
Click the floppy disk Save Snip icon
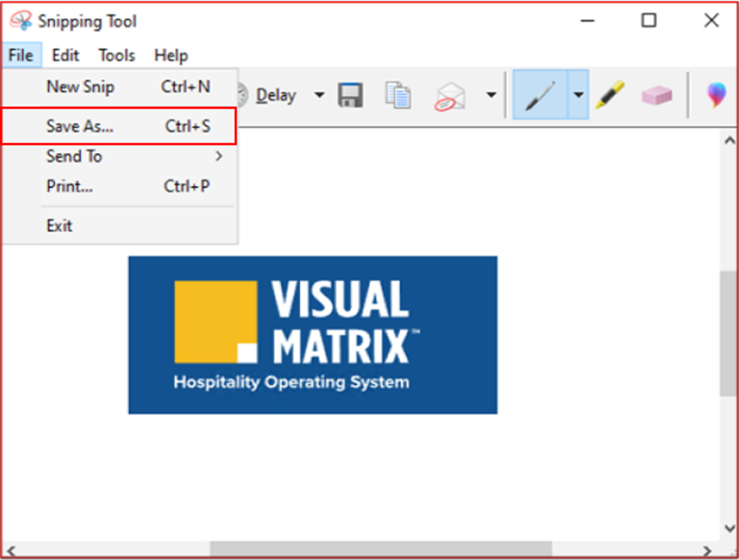[x=351, y=96]
